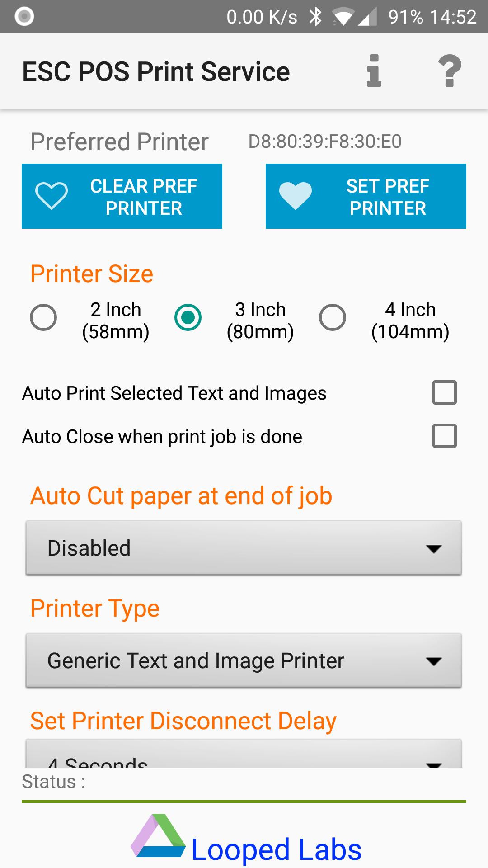This screenshot has height=868, width=488.
Task: Tap the Bluetooth status bar icon
Action: pos(315,17)
